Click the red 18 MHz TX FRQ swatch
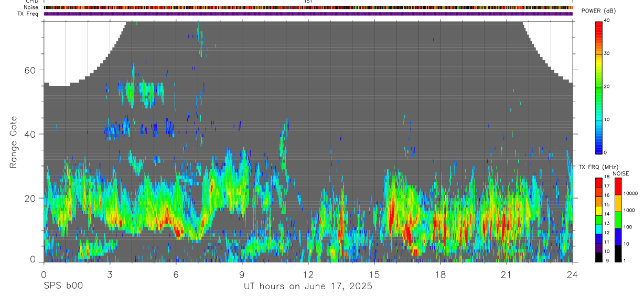This screenshot has height=297, width=644. pyautogui.click(x=598, y=182)
